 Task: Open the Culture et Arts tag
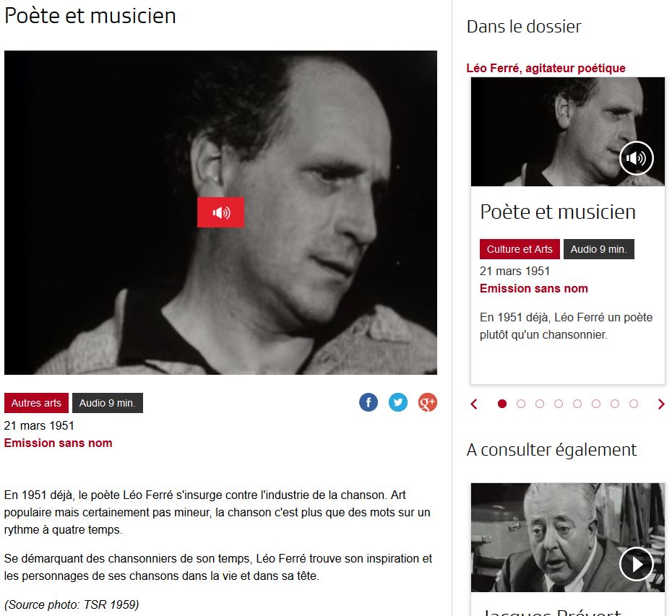[x=520, y=249]
